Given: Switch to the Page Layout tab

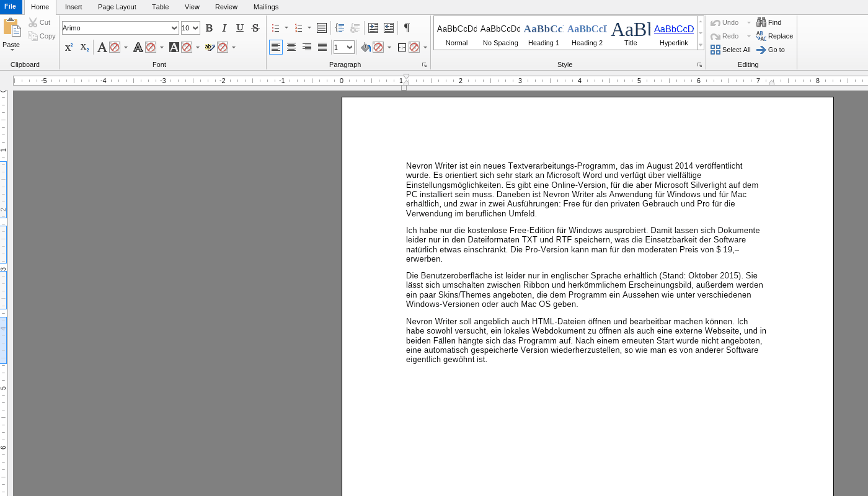Looking at the screenshot, I should tap(117, 7).
